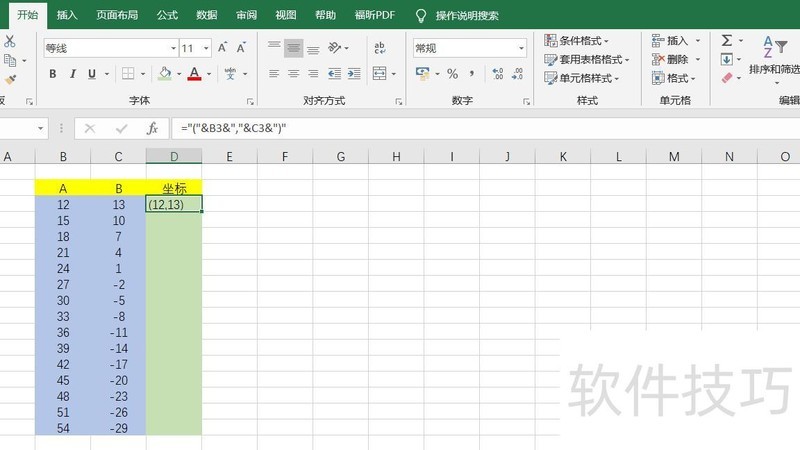Click the wrap text icon
Screen dimensions: 800x450
click(x=380, y=48)
